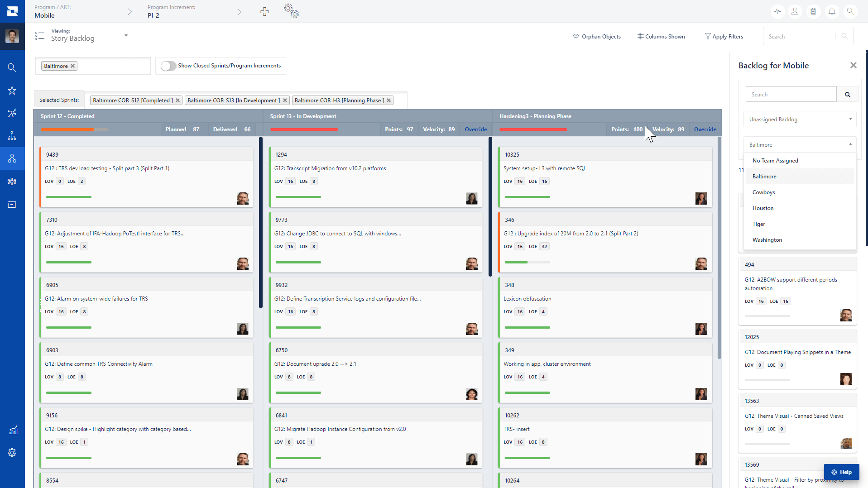868x488 pixels.
Task: Enable Override for Hardening3 velocity
Action: [x=705, y=129]
